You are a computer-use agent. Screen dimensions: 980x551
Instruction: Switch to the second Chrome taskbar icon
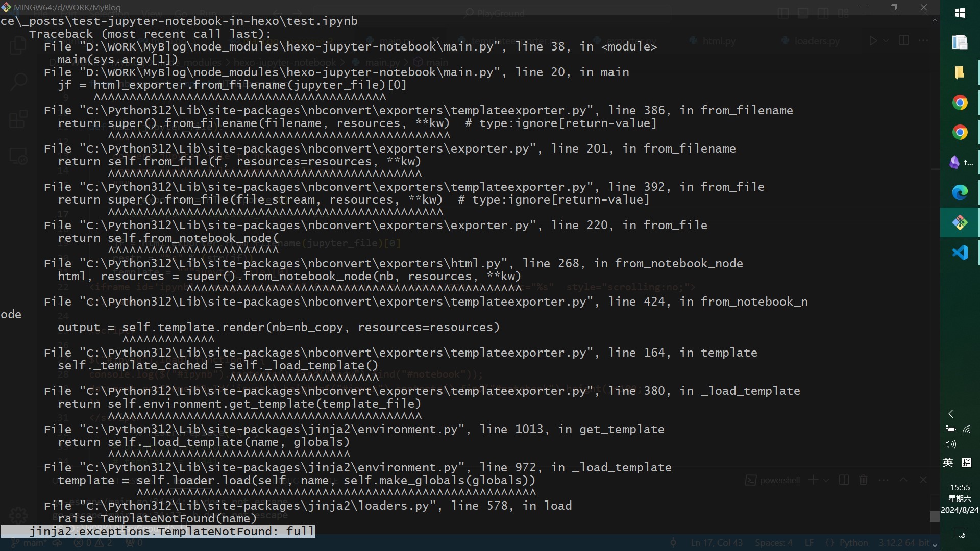[x=960, y=133]
